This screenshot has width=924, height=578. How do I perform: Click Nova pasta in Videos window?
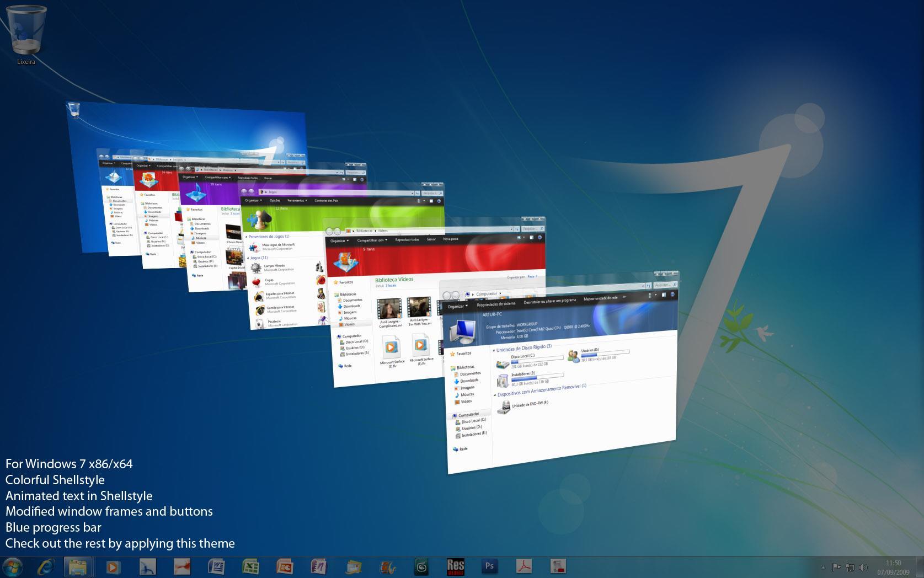tap(451, 239)
